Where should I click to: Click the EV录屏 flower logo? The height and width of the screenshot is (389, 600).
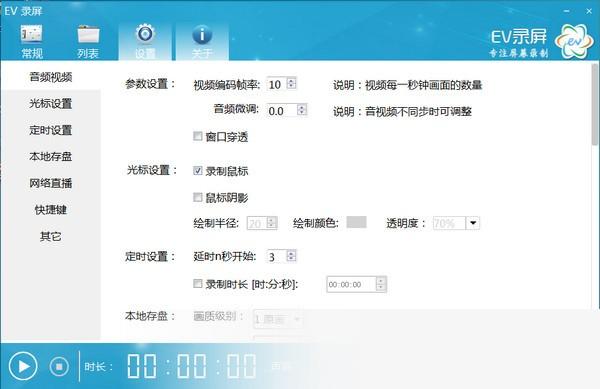574,41
